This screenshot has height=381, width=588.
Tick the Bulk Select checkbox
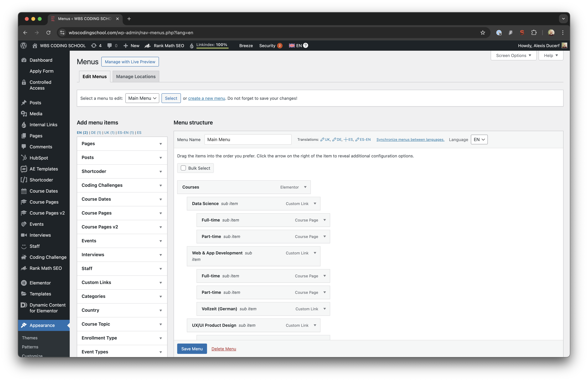(x=183, y=168)
